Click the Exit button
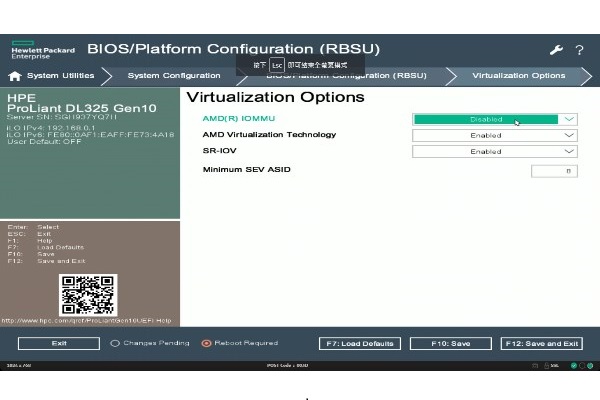 coord(59,343)
